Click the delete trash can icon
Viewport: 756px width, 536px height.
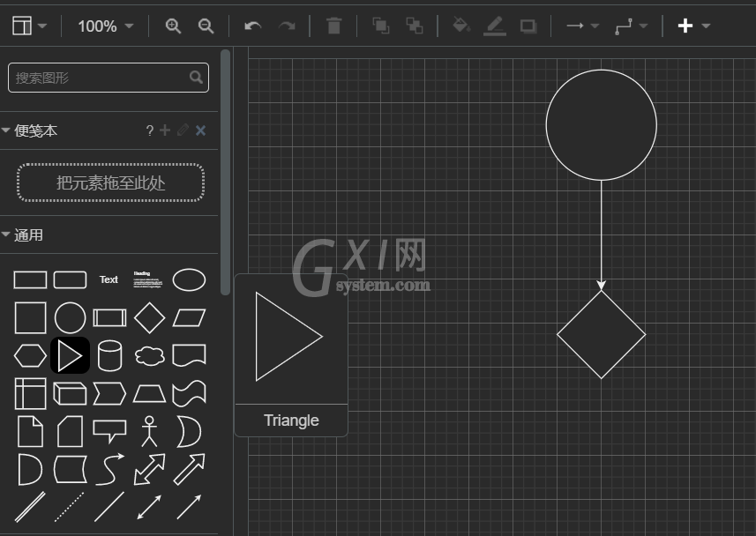pyautogui.click(x=333, y=26)
